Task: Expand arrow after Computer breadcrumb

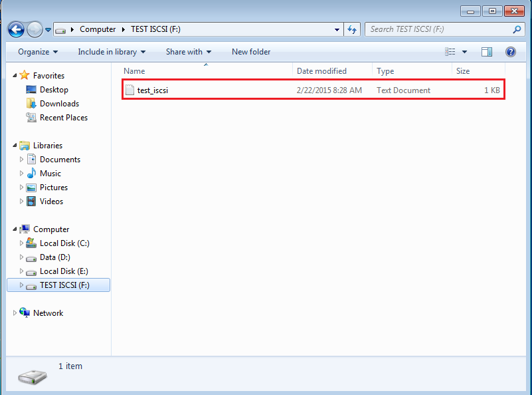Action: [x=124, y=29]
